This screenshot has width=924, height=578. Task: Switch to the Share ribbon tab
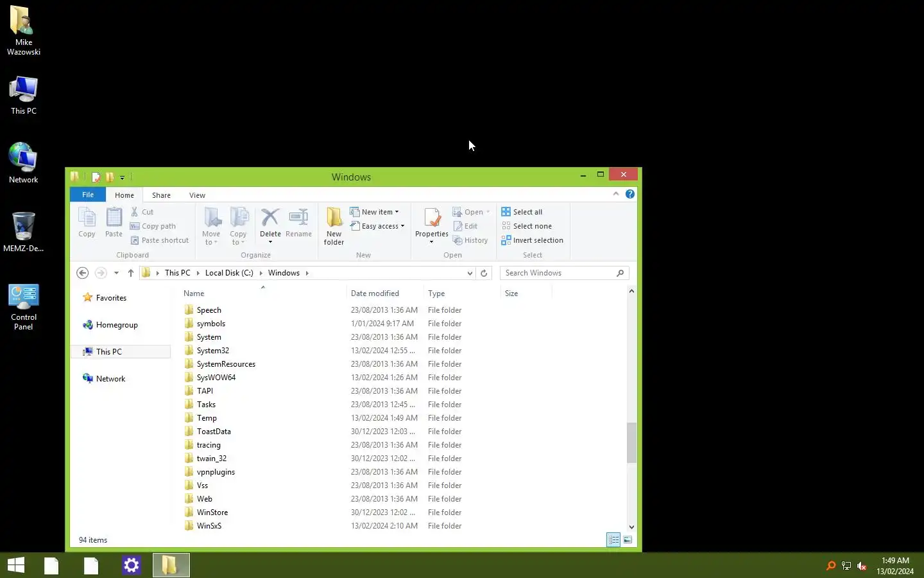(x=161, y=195)
